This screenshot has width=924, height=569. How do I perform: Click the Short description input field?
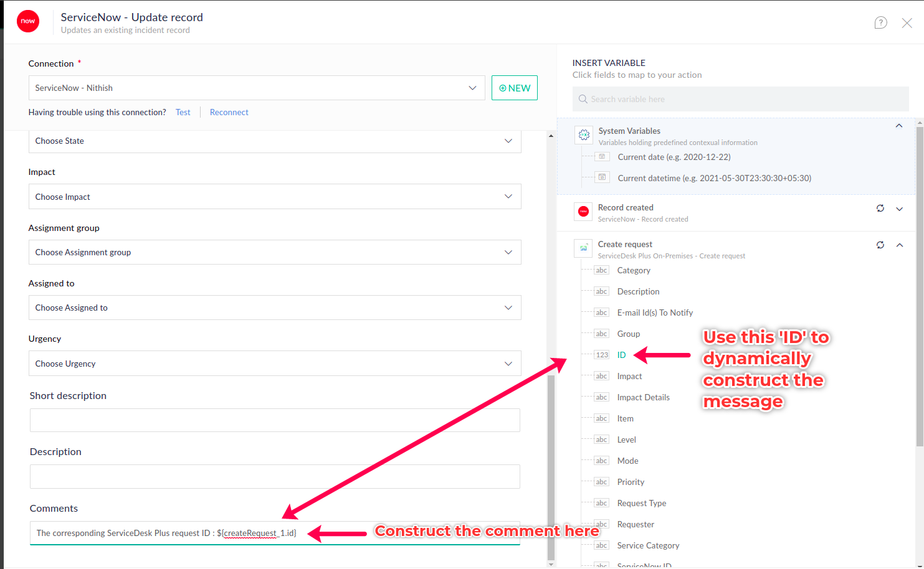[275, 420]
